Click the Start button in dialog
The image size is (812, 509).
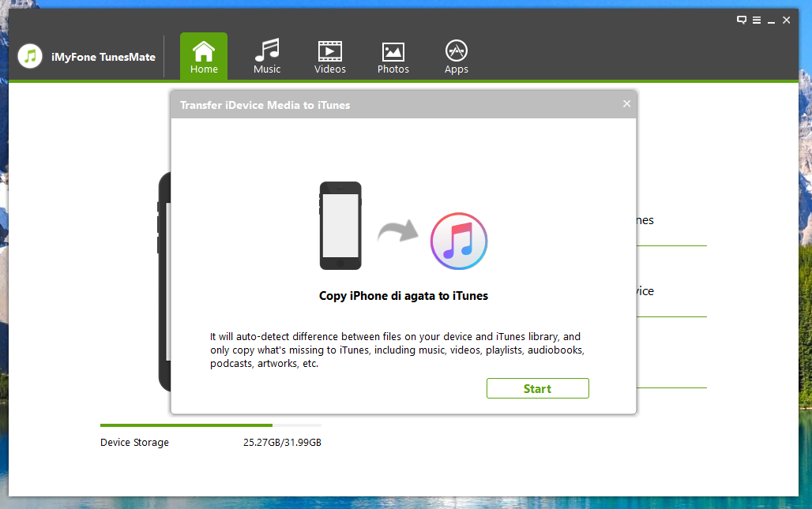click(538, 388)
